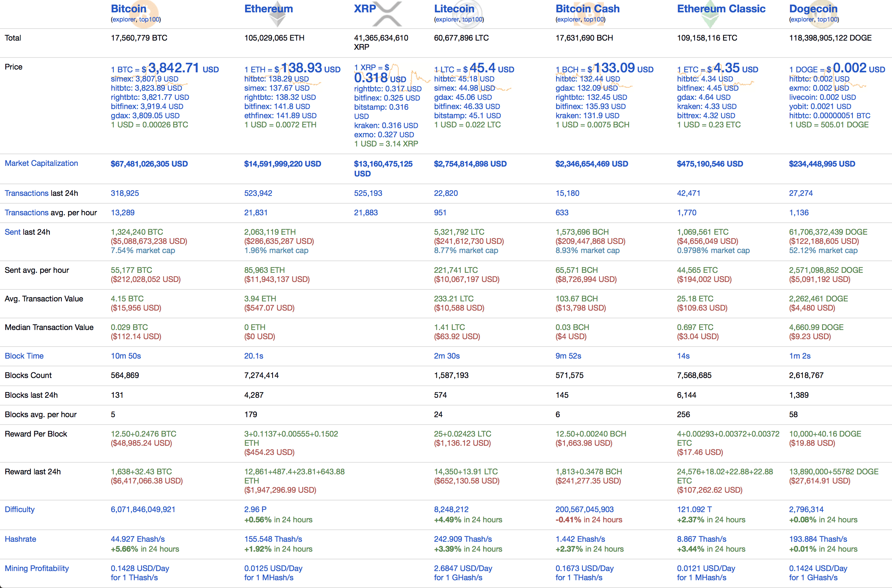
Task: Open Bitcoin's top100 link
Action: 149,19
